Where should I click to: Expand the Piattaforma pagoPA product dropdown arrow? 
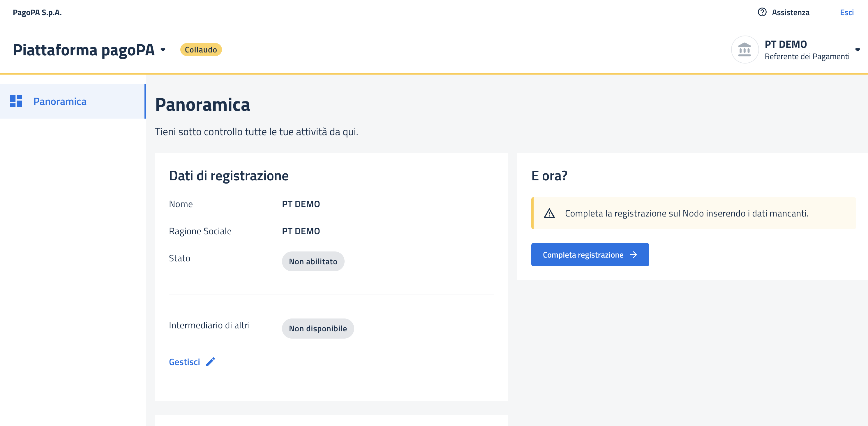163,50
